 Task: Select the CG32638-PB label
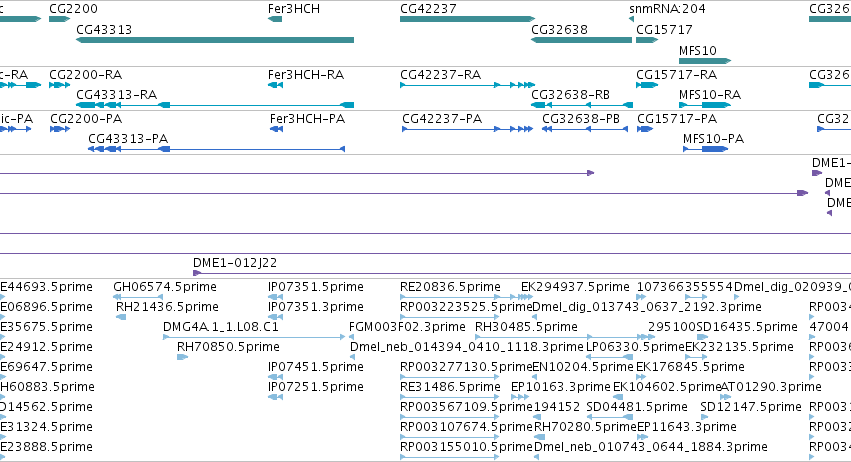(x=581, y=118)
